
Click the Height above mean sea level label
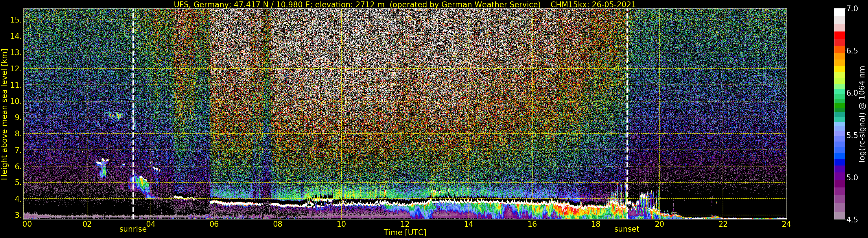4,114
